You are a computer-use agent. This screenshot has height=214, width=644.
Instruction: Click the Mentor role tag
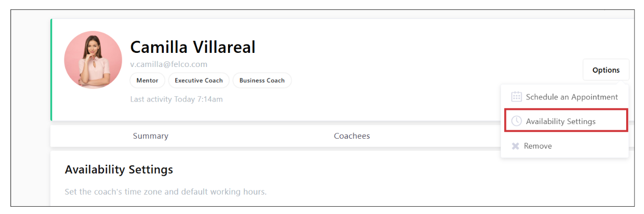click(x=148, y=81)
